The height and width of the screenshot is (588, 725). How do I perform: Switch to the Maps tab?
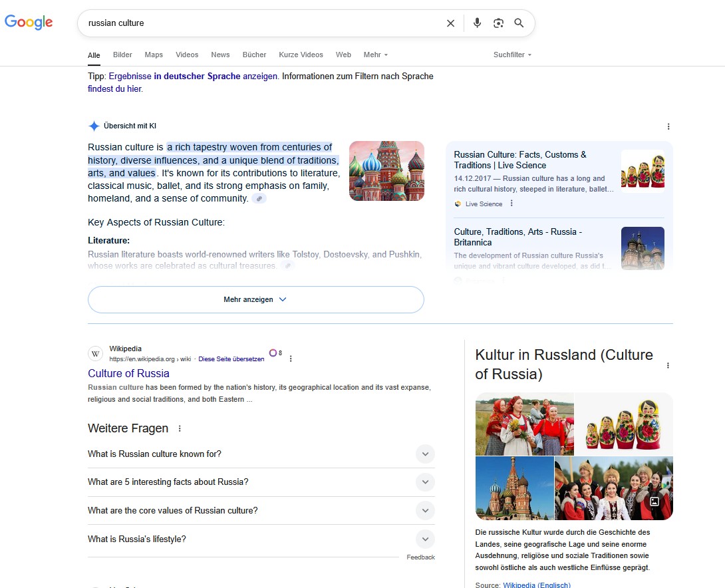pyautogui.click(x=154, y=55)
